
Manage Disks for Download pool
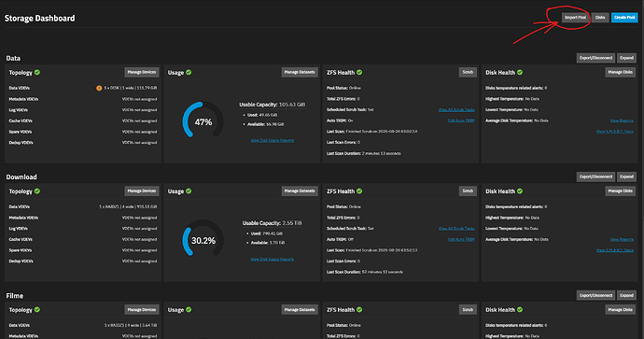click(x=620, y=191)
